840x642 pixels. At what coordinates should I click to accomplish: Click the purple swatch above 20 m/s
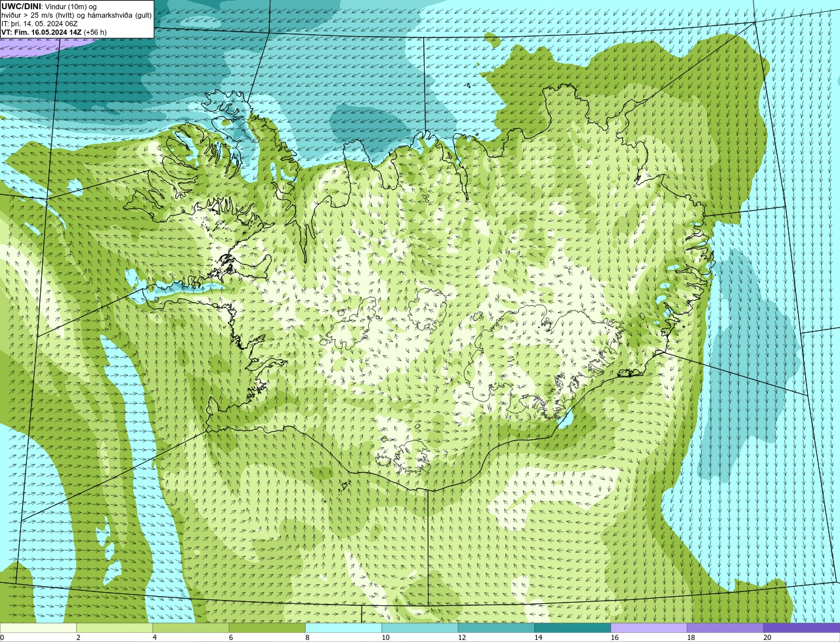point(802,628)
